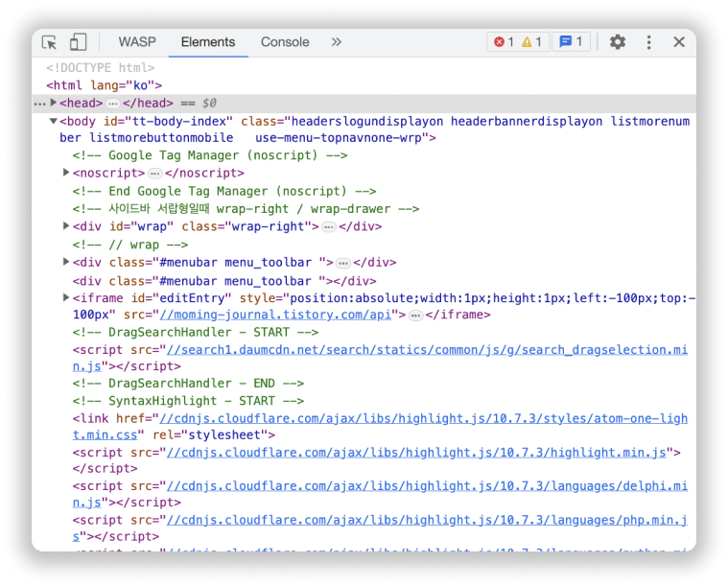
Task: Open the yellow warning count indicator
Action: click(531, 42)
